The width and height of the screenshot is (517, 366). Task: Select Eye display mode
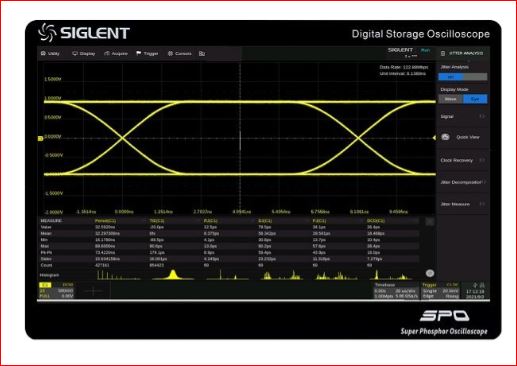(x=475, y=99)
